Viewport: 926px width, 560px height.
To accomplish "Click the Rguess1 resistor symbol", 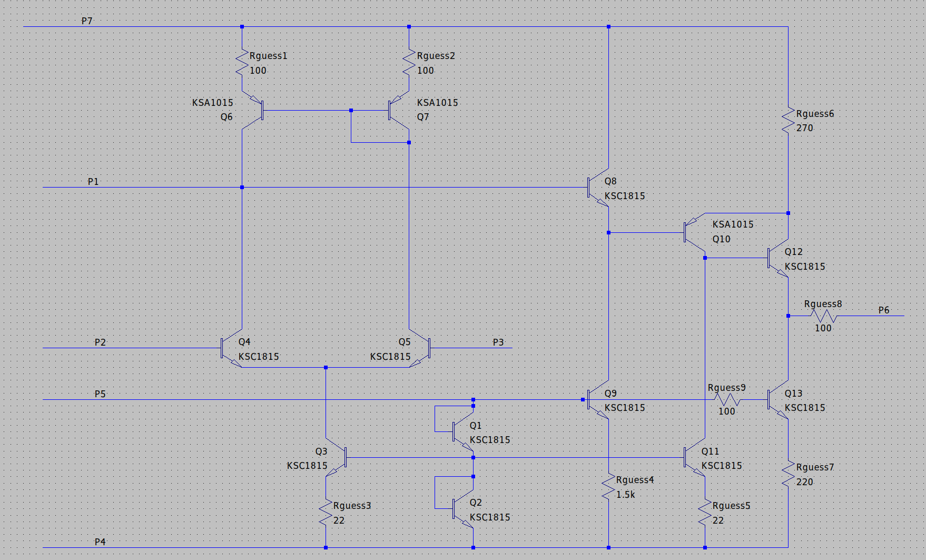I will (242, 62).
